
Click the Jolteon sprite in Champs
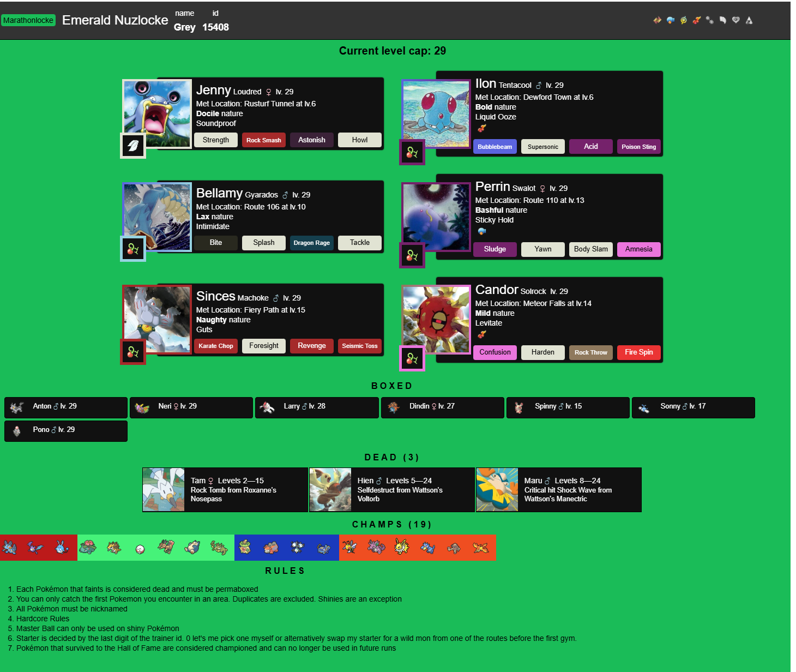pos(402,547)
